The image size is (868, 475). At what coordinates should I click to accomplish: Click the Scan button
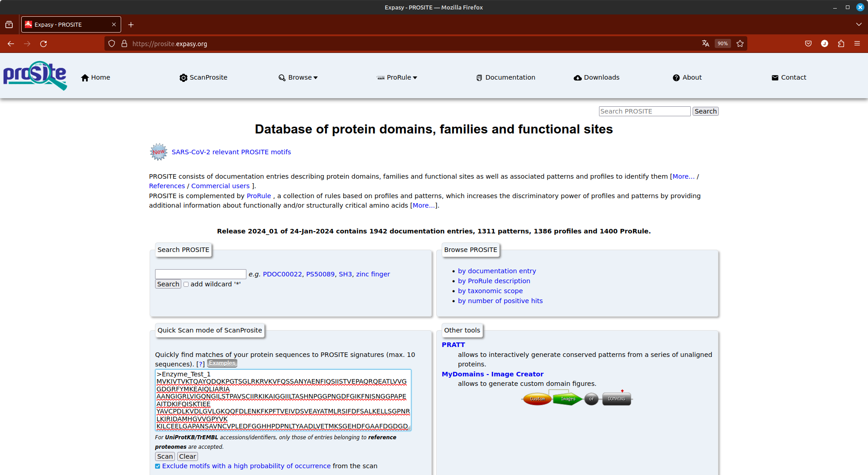click(x=165, y=456)
